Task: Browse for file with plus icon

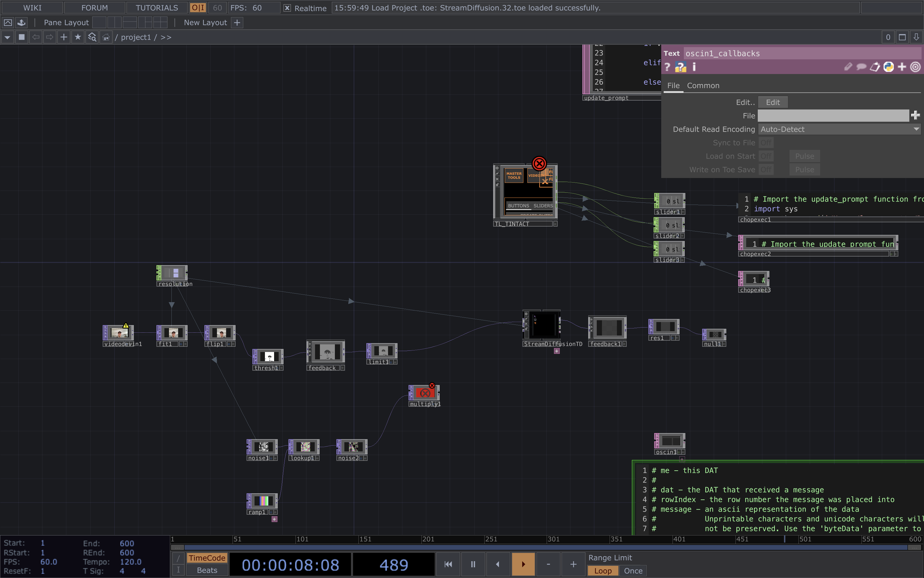Action: click(915, 116)
